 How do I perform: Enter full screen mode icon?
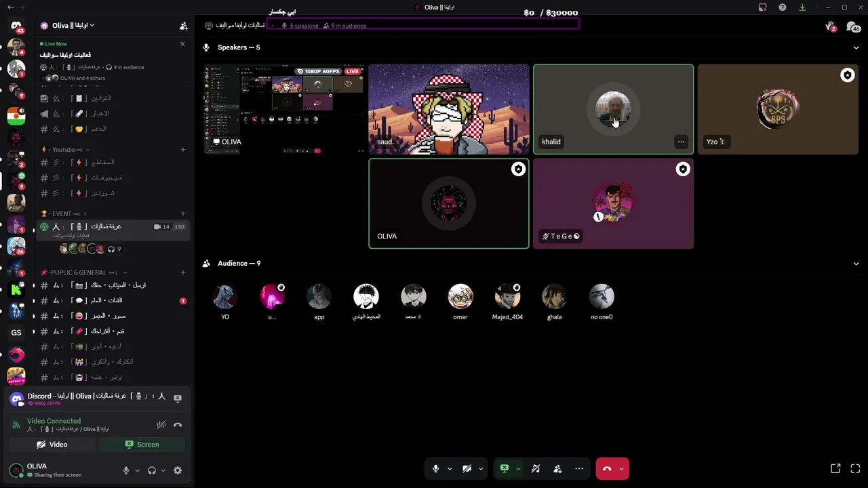point(855,468)
